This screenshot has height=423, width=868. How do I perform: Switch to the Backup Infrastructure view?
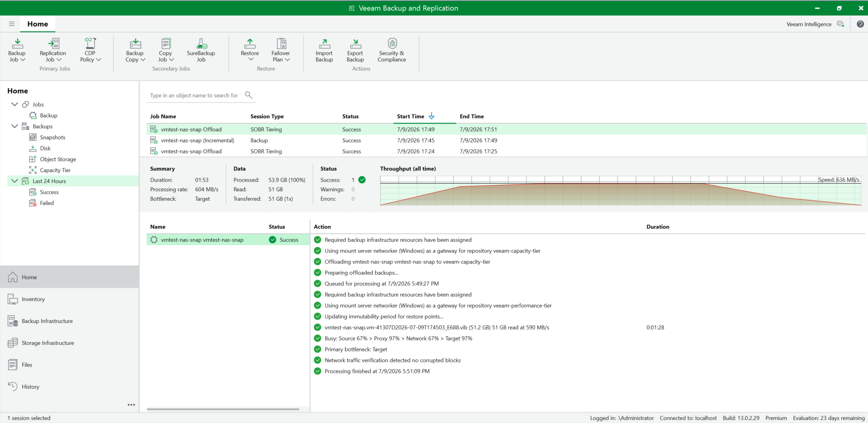[69, 321]
